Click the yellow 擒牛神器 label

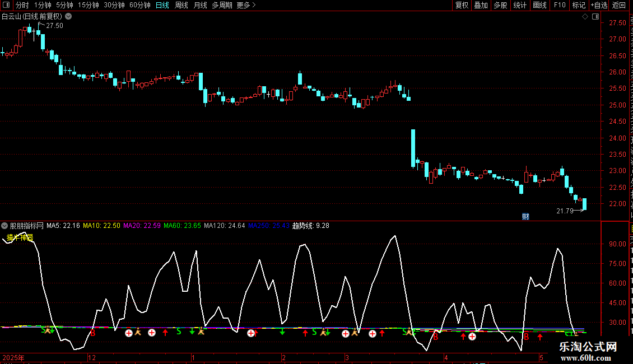20,237
